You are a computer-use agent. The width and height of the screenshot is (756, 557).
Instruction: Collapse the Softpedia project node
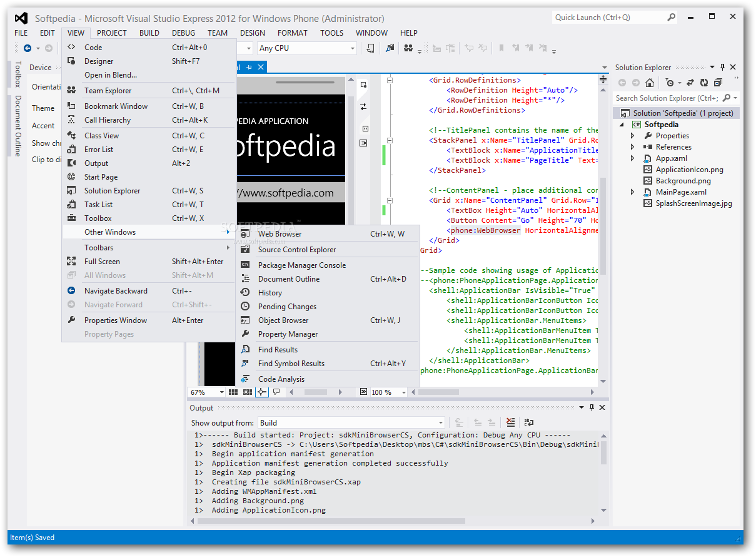622,125
